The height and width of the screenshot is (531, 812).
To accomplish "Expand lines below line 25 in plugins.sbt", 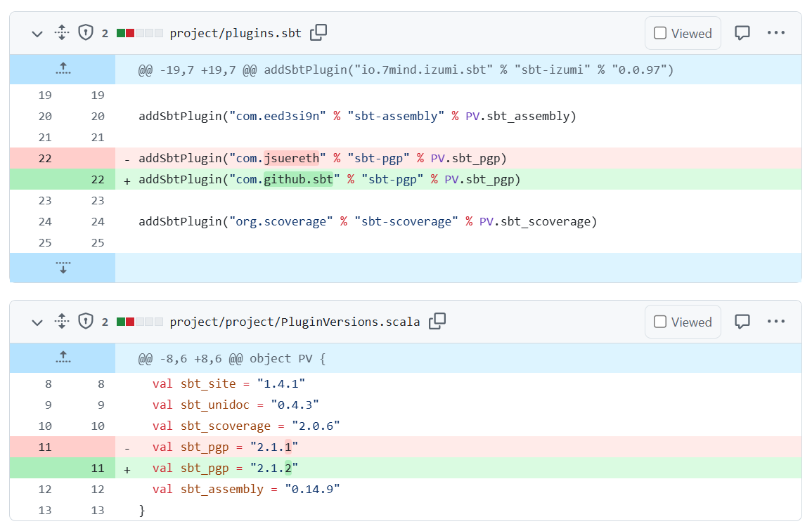I will 63,268.
